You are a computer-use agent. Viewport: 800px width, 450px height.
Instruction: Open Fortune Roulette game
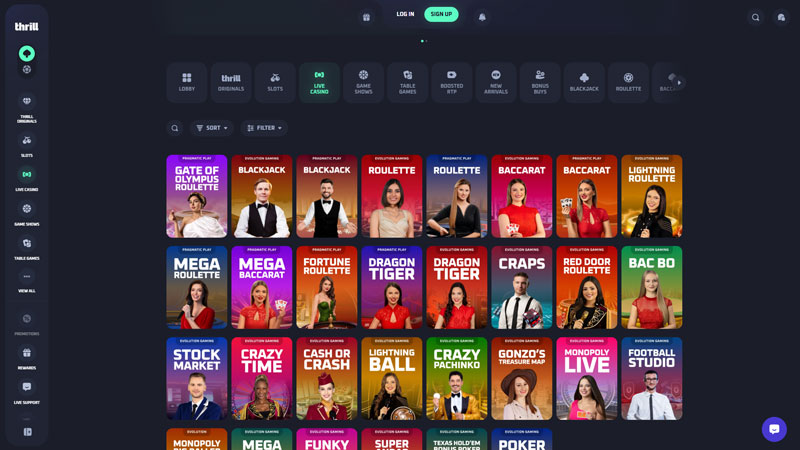tap(327, 288)
